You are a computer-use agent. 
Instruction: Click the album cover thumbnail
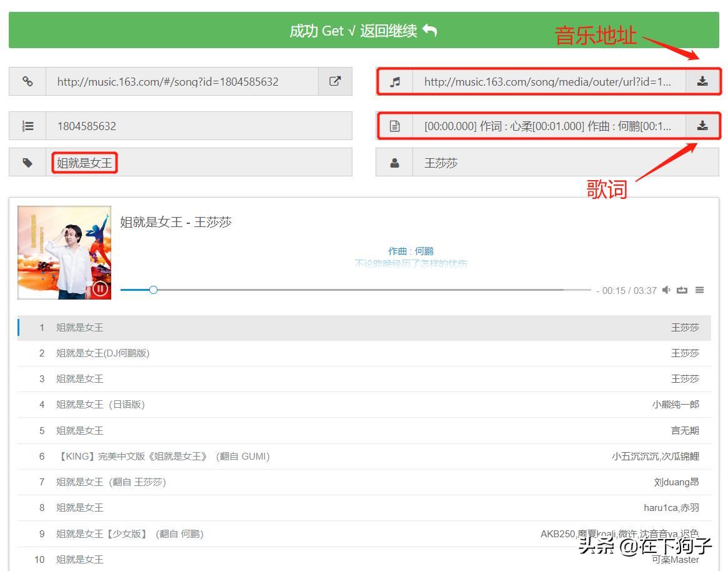(64, 253)
